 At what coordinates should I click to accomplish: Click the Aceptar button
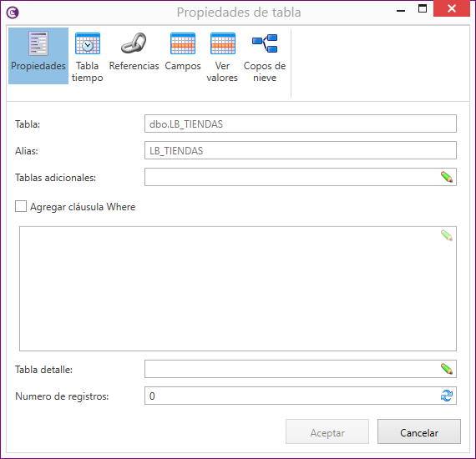[327, 431]
